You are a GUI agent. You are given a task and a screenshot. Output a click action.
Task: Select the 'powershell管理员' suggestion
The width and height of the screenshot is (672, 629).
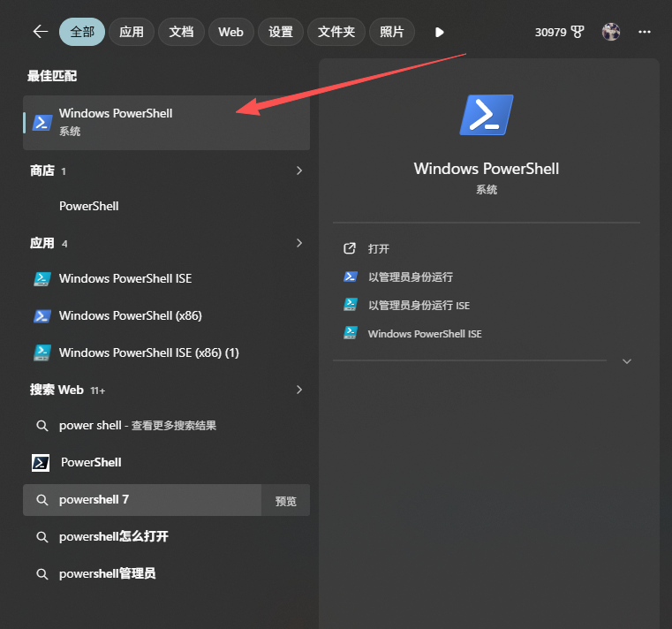[166, 574]
